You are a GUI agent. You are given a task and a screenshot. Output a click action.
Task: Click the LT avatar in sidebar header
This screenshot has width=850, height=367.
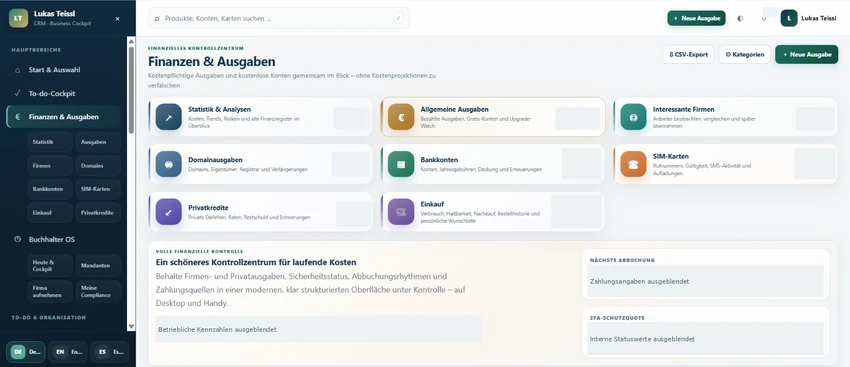point(18,18)
